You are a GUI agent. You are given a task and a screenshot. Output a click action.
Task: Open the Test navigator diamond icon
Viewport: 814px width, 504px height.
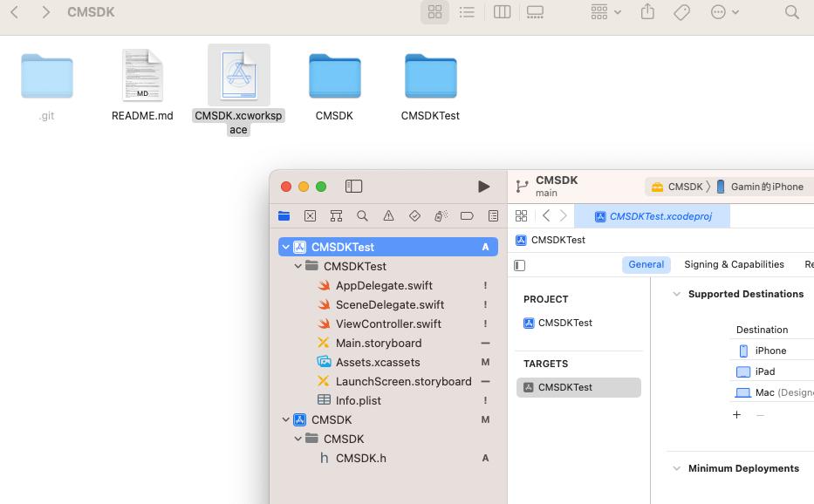(x=414, y=216)
